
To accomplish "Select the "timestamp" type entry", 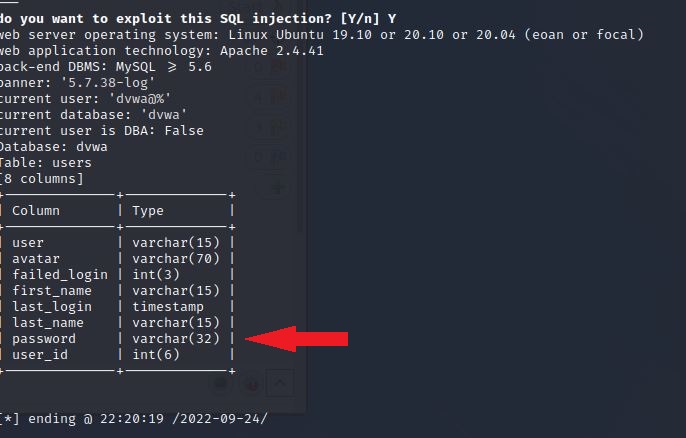I will pos(167,307).
